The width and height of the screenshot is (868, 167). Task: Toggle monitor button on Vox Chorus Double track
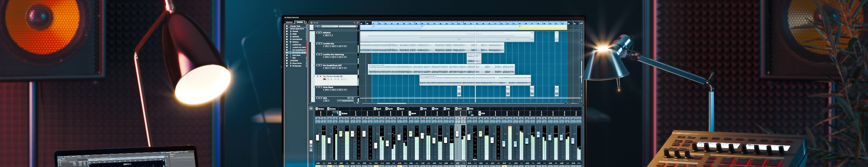coord(328,79)
